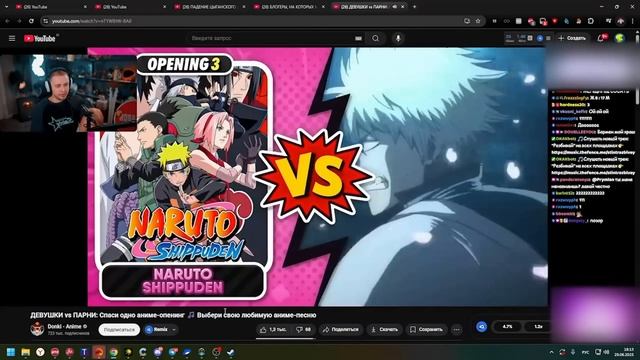Click the blue round extension icon below video

[482, 327]
